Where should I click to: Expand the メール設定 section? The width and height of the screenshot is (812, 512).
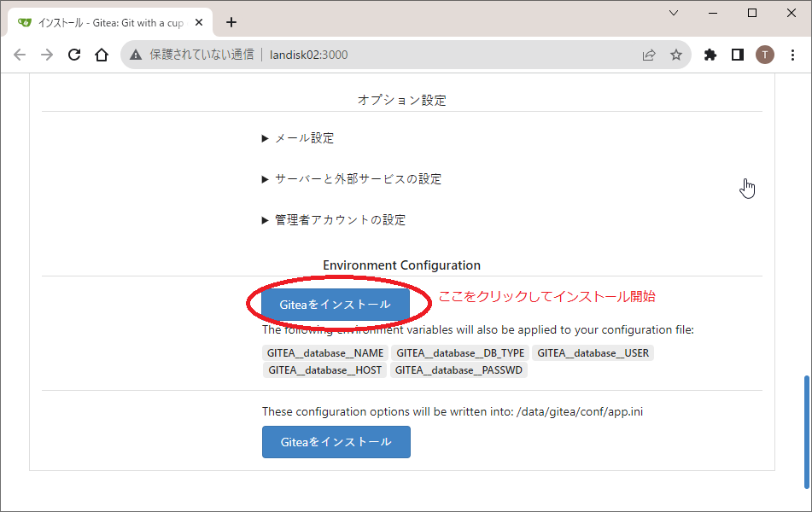[304, 138]
